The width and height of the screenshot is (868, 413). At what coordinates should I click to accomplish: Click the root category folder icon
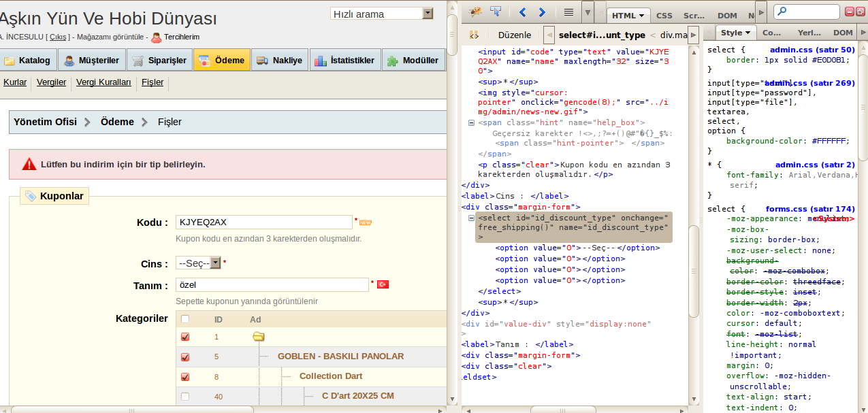(258, 336)
